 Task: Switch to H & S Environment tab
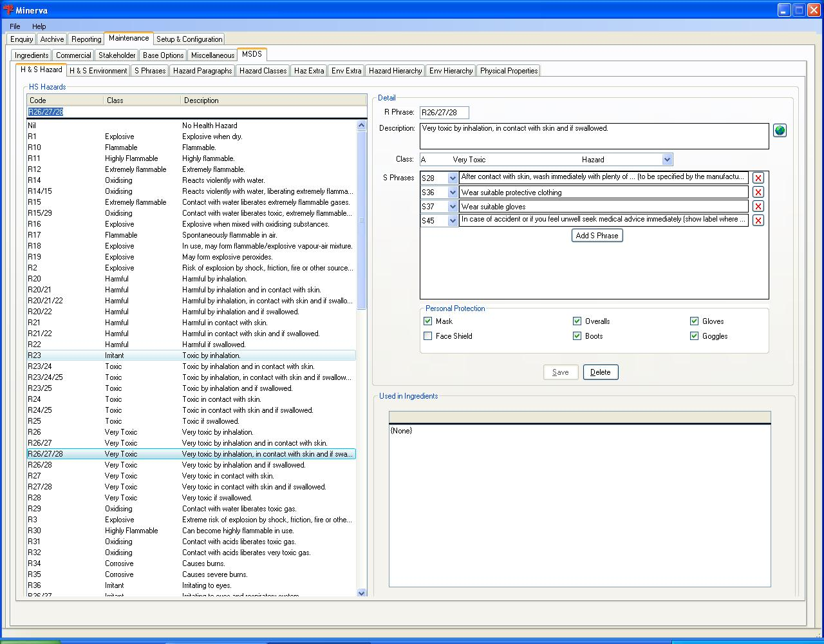point(98,71)
